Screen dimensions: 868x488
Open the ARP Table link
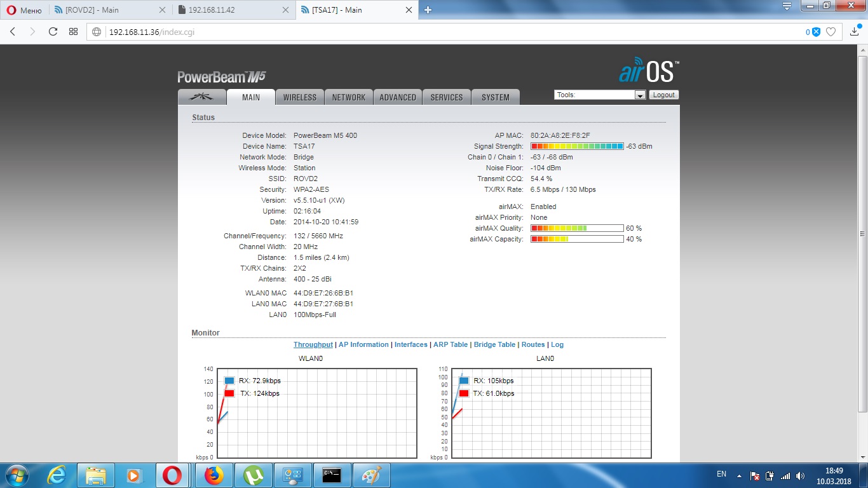pyautogui.click(x=451, y=344)
